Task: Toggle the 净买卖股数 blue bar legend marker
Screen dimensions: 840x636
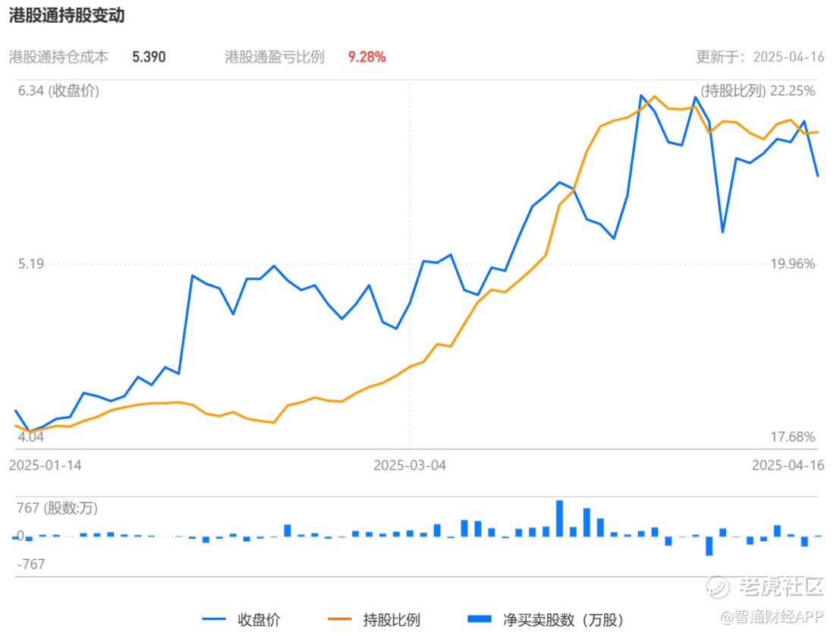Action: (x=480, y=619)
